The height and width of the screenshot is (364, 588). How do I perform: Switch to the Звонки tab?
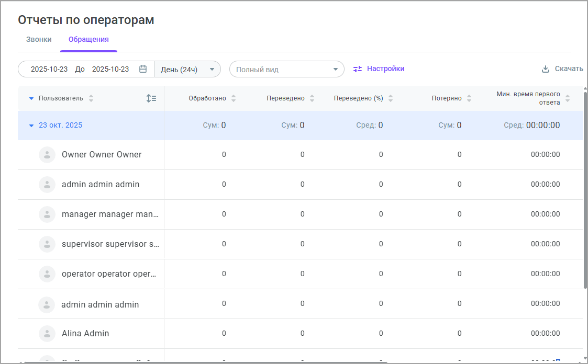pos(39,39)
